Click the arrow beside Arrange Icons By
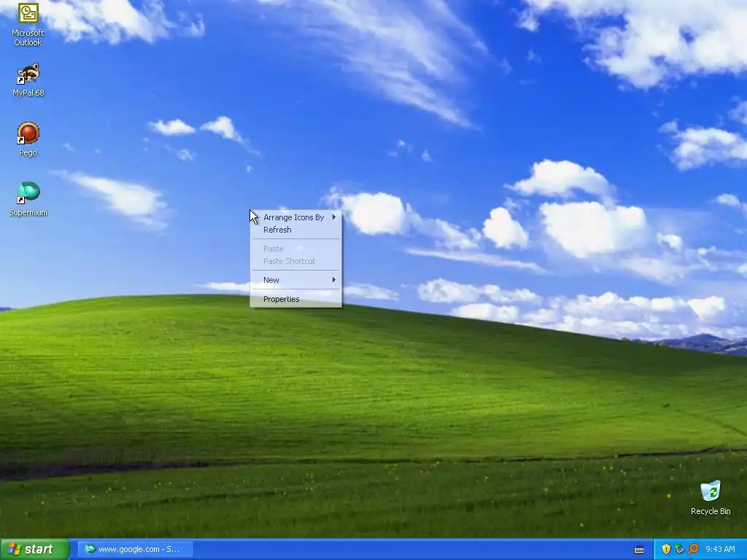The height and width of the screenshot is (560, 747). [x=334, y=217]
